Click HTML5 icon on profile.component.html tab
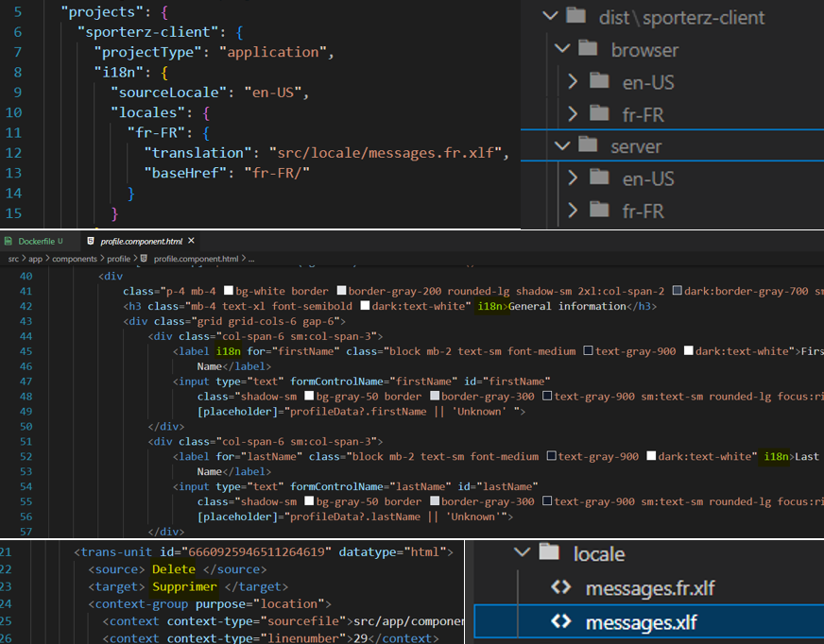 91,241
